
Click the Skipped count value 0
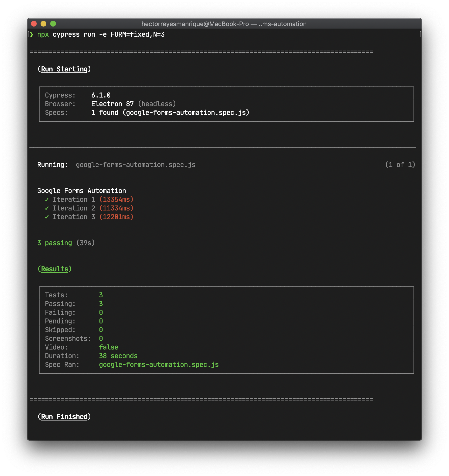(101, 330)
